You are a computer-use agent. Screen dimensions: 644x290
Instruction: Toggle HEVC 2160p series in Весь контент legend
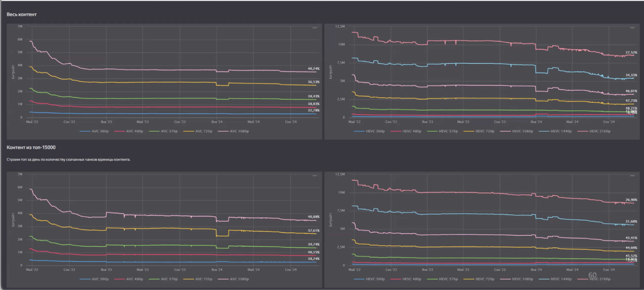(x=594, y=131)
